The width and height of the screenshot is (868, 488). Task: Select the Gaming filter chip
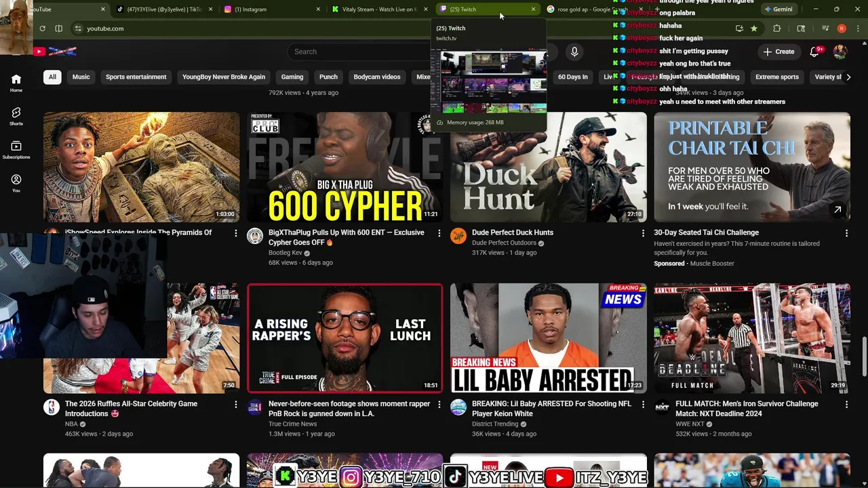(x=292, y=77)
